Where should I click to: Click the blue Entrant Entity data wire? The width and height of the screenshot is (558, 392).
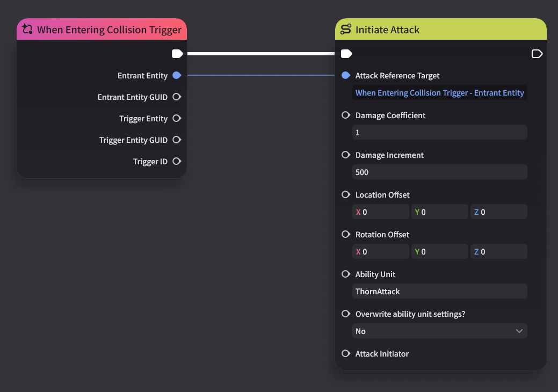[261, 75]
